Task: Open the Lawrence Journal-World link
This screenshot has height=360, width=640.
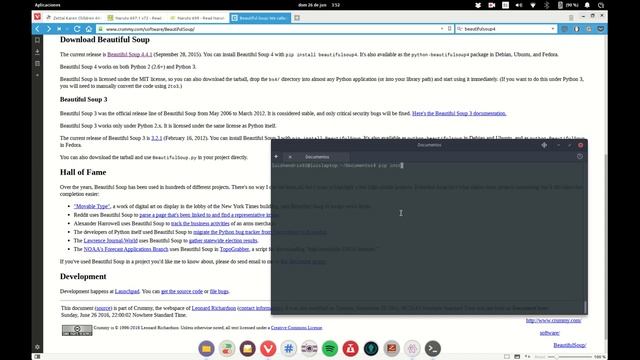Action: point(111,241)
